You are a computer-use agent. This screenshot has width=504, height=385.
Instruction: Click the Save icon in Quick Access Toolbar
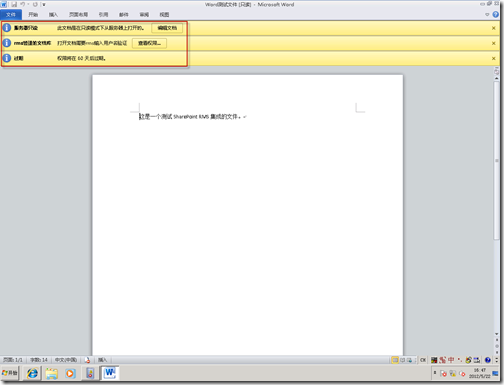(x=14, y=4)
